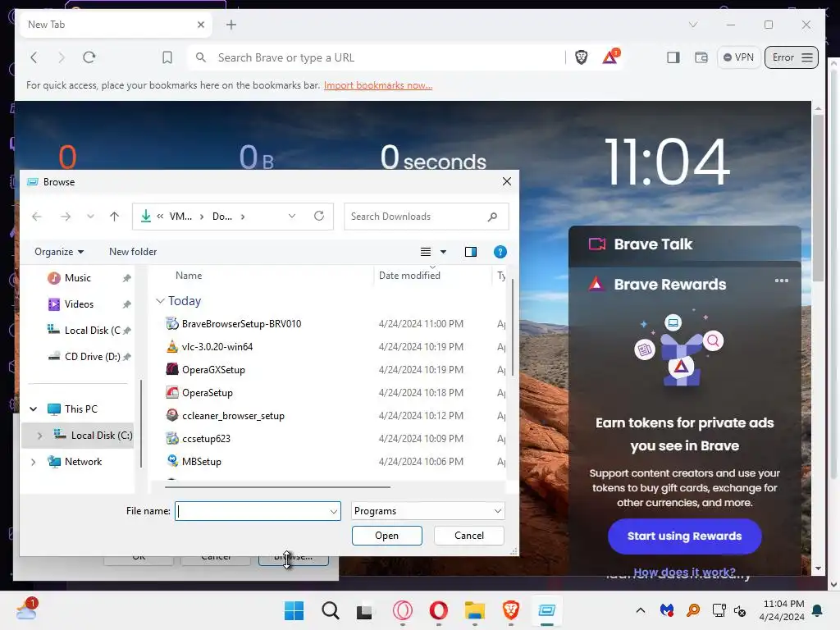Bookmark this page icon in address bar

167,57
